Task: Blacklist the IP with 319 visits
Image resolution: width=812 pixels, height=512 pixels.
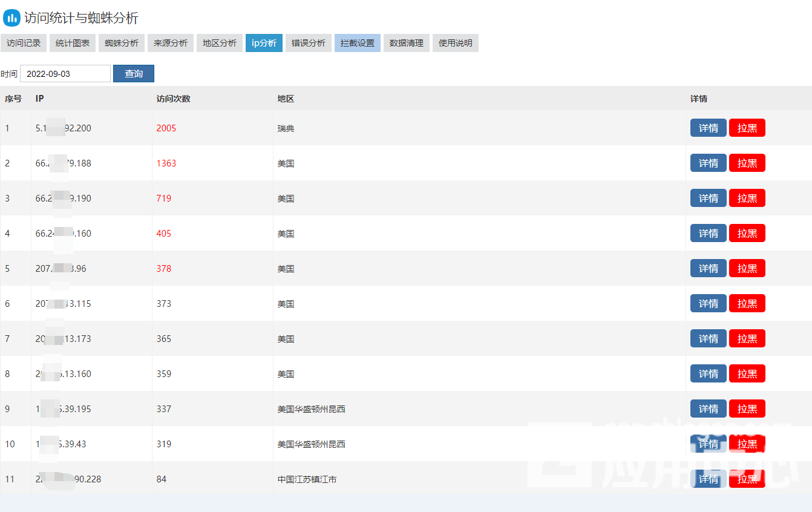Action: point(747,444)
